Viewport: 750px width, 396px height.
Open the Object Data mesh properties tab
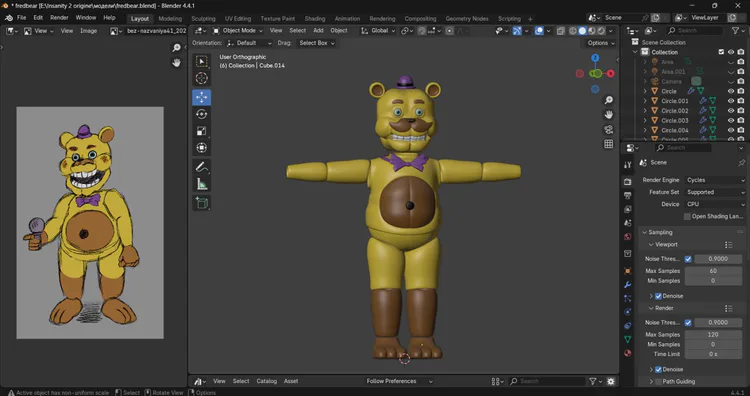(x=628, y=339)
